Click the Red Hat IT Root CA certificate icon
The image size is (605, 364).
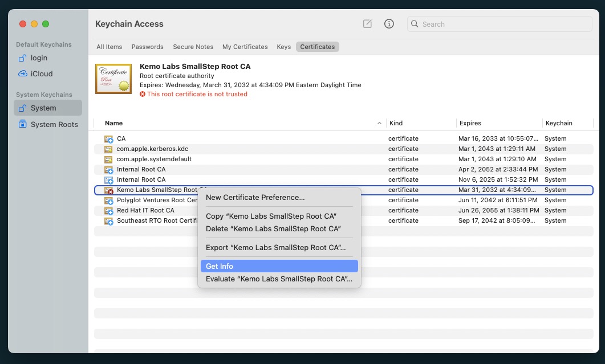point(109,210)
